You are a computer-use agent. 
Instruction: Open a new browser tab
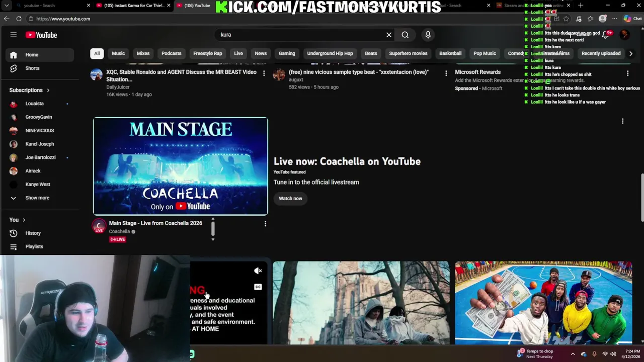[581, 6]
